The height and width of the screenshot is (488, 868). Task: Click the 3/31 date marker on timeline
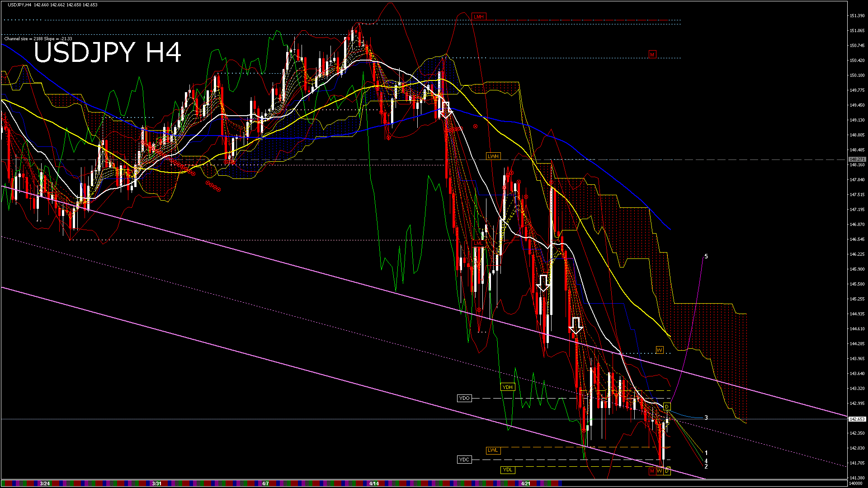pyautogui.click(x=157, y=483)
